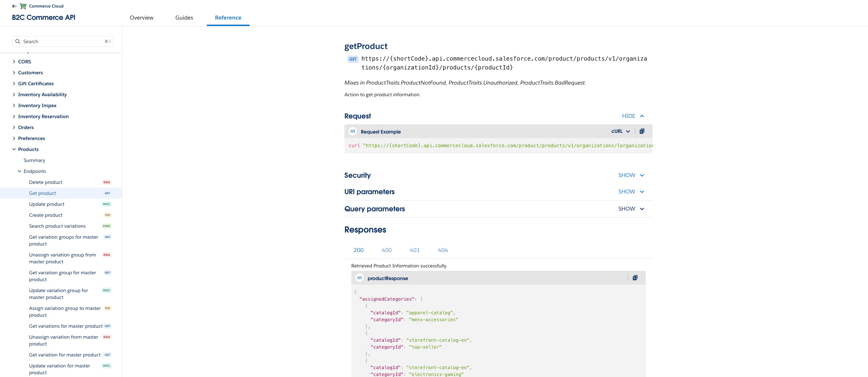This screenshot has width=868, height=377.
Task: Open the Update product endpoint
Action: [47, 204]
